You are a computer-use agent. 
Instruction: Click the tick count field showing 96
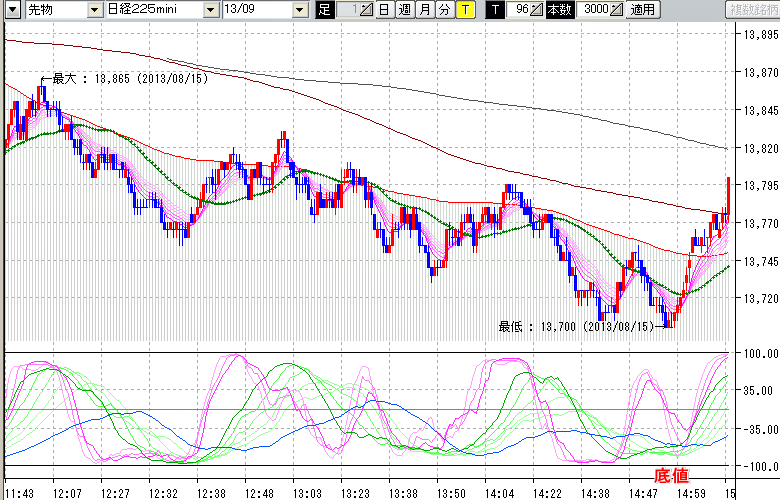[519, 9]
